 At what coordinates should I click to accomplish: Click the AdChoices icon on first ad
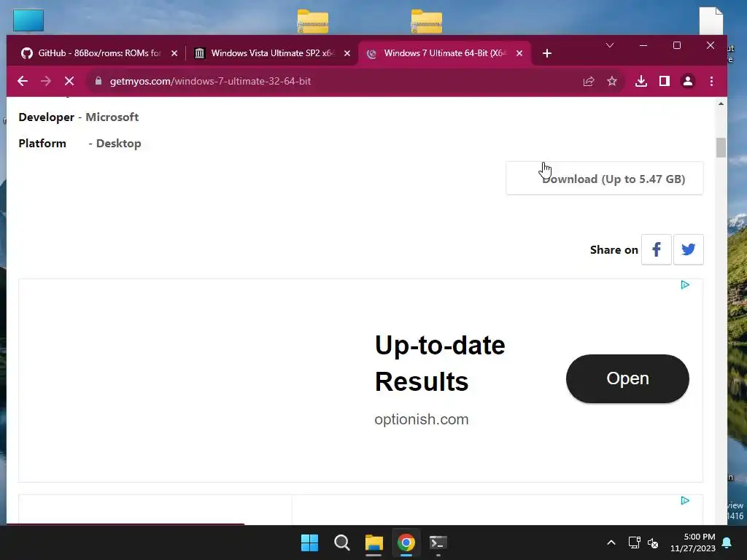[685, 285]
